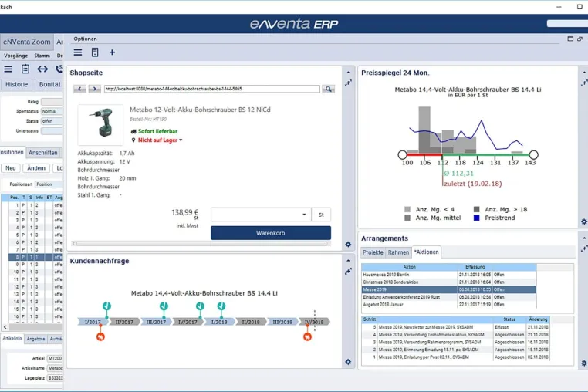Switch to the Angebote tab in the lower left
This screenshot has width=588, height=392.
pyautogui.click(x=36, y=339)
